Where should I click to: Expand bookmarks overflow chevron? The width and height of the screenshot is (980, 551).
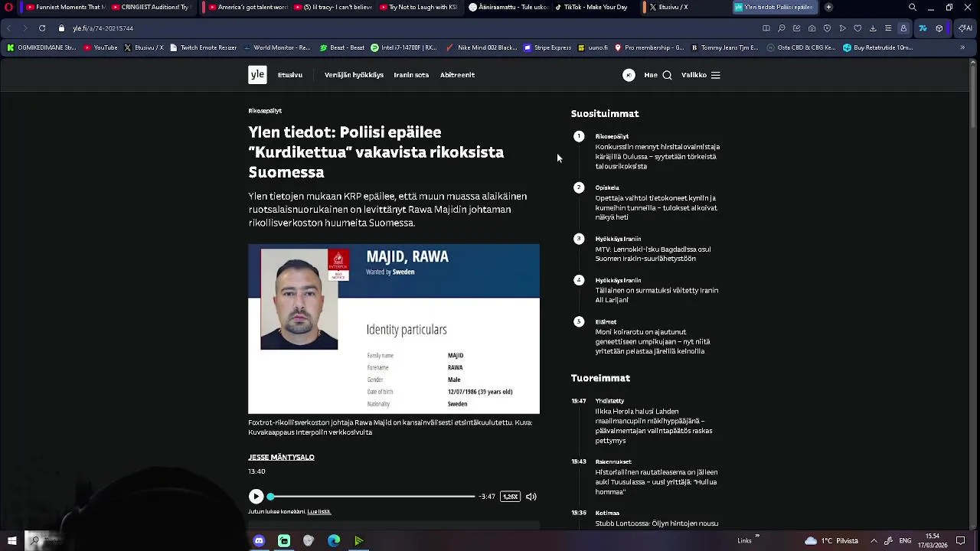[x=962, y=47]
